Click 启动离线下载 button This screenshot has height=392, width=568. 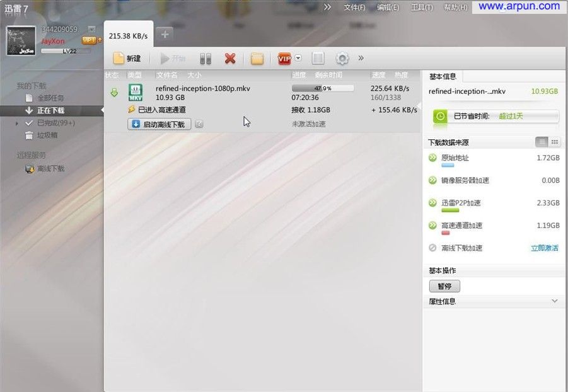[159, 124]
